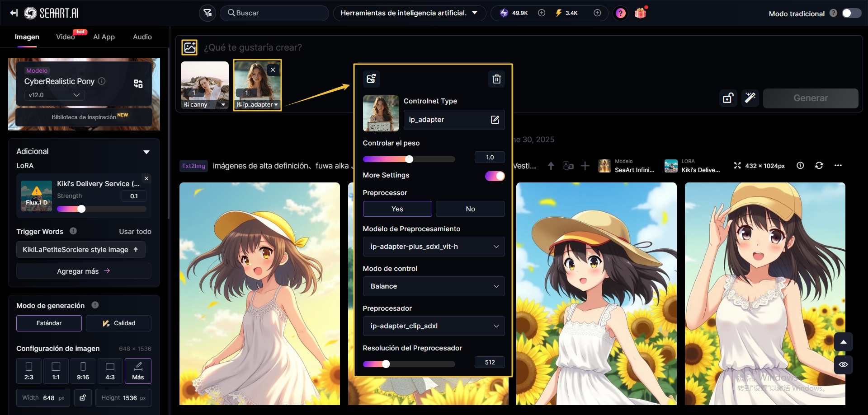Click the gift box icon
The width and height of the screenshot is (868, 415).
(x=640, y=13)
